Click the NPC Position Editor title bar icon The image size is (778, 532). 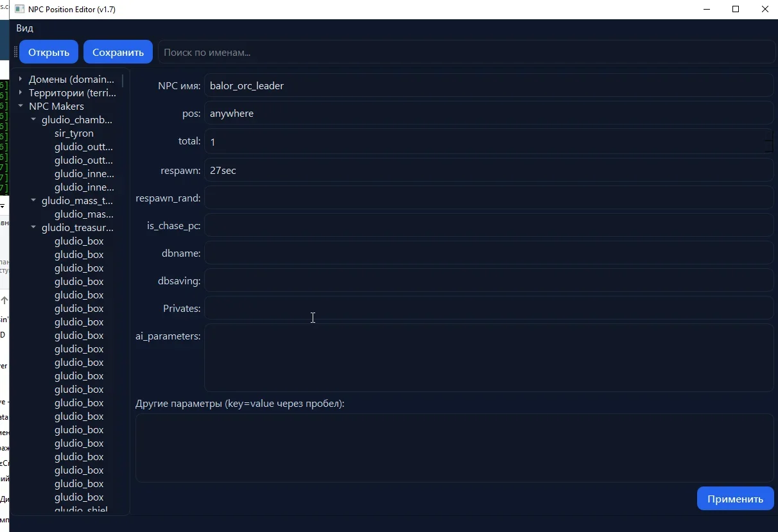[19, 10]
